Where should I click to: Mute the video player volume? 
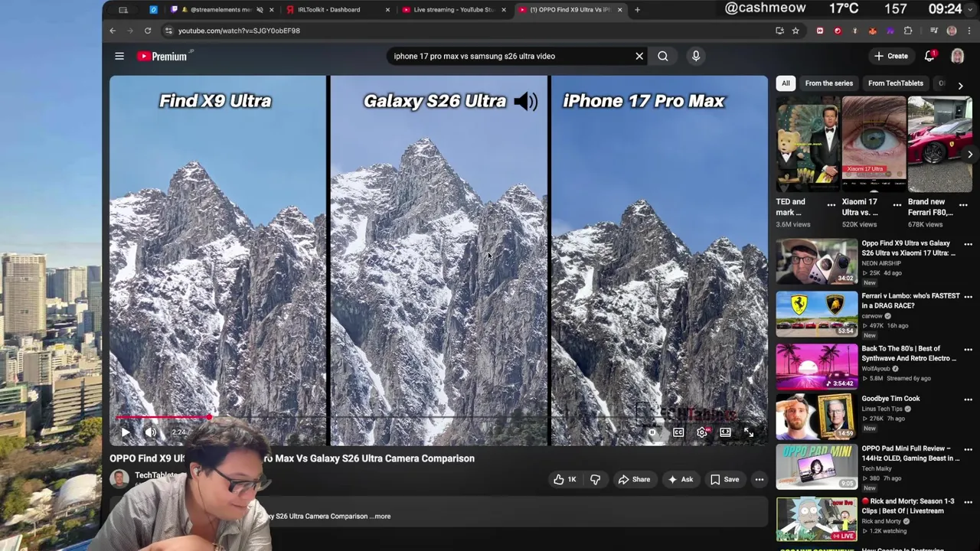[x=151, y=432]
